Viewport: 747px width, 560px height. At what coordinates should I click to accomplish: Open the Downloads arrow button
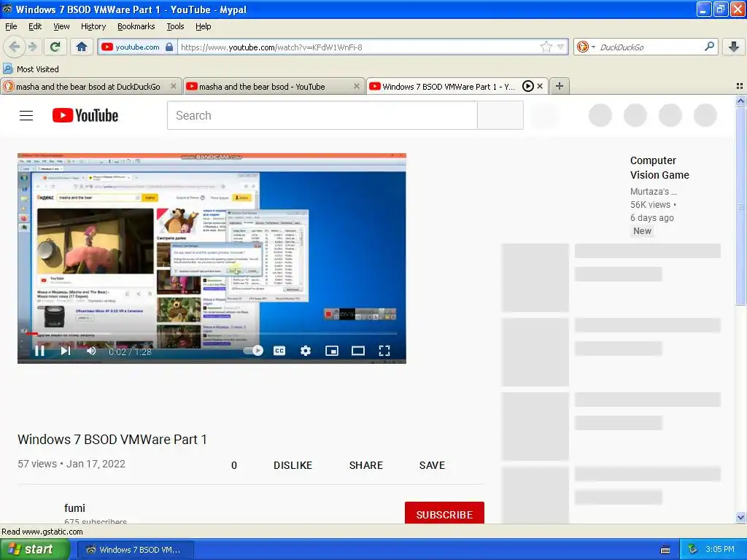[x=734, y=47]
